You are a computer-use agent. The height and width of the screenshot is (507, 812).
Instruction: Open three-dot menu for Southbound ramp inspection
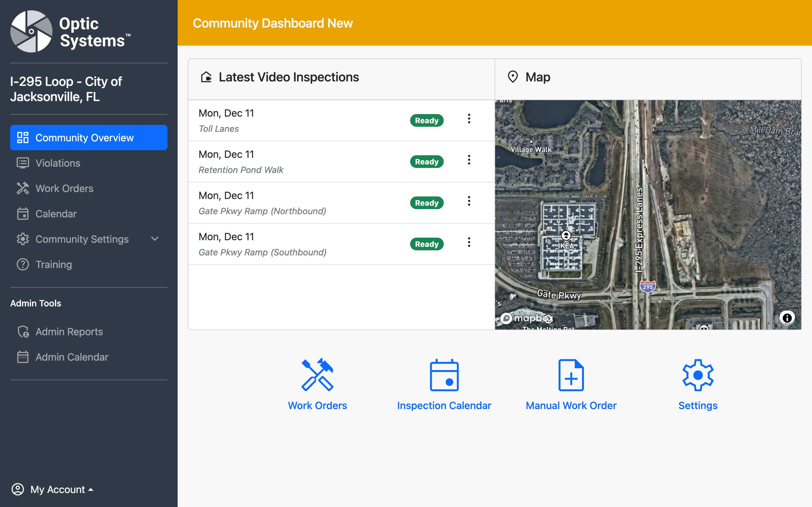[469, 242]
